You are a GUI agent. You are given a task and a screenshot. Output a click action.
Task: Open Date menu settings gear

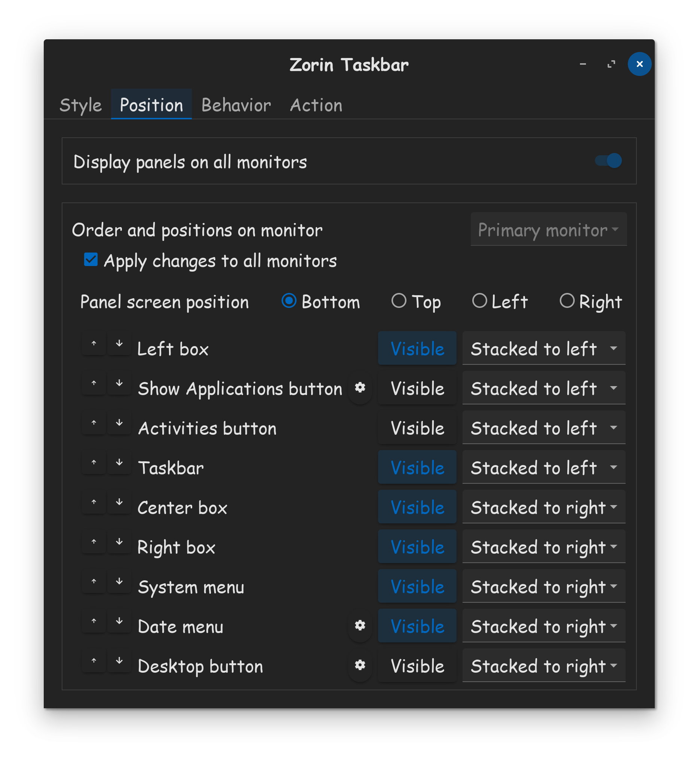tap(360, 626)
